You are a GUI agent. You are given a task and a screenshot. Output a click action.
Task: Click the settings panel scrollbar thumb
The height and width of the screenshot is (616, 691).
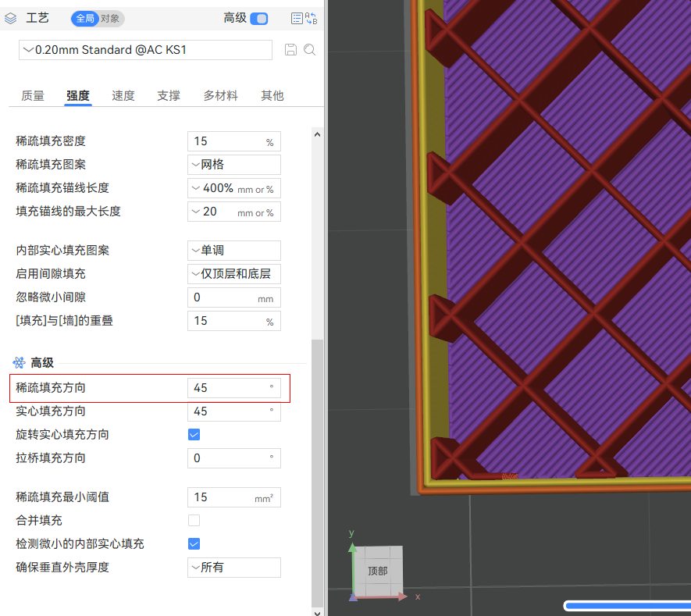tap(317, 474)
